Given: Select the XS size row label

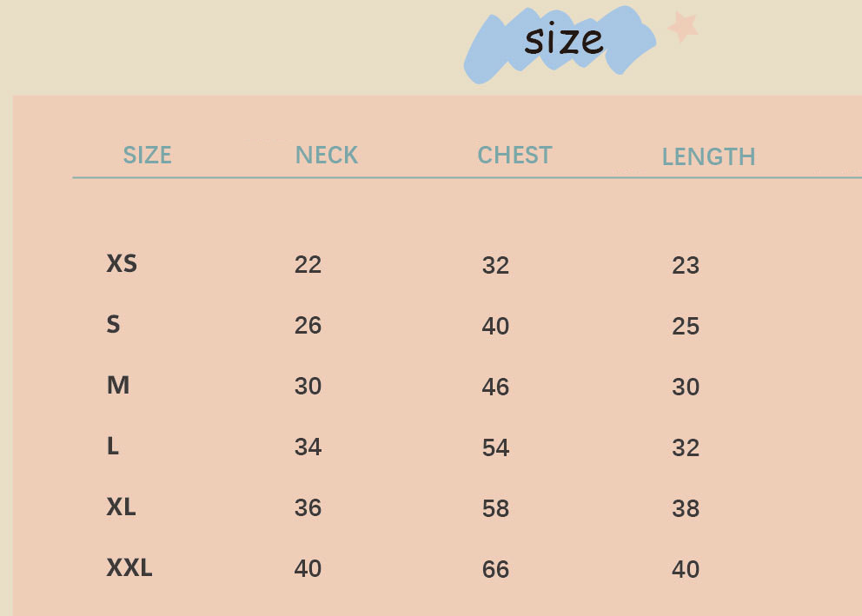Looking at the screenshot, I should point(122,263).
